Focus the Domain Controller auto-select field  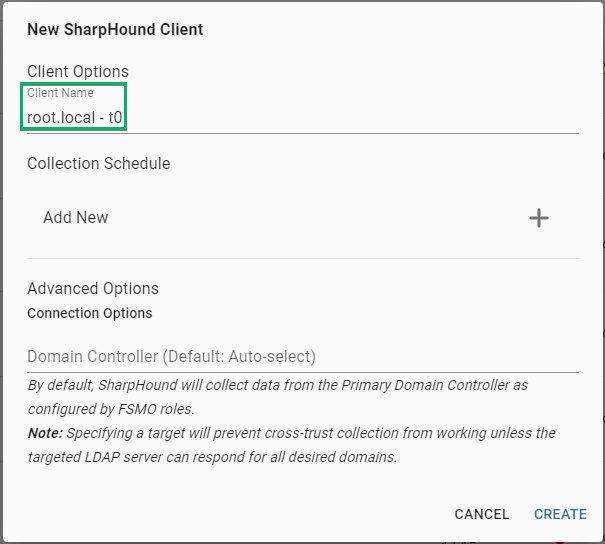coord(302,356)
